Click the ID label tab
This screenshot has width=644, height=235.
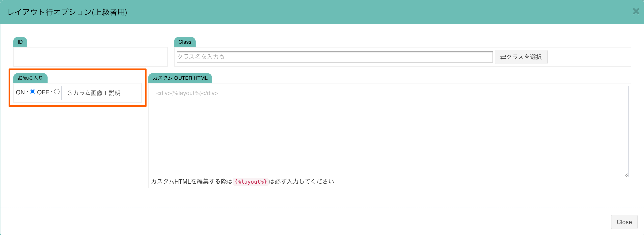click(20, 42)
